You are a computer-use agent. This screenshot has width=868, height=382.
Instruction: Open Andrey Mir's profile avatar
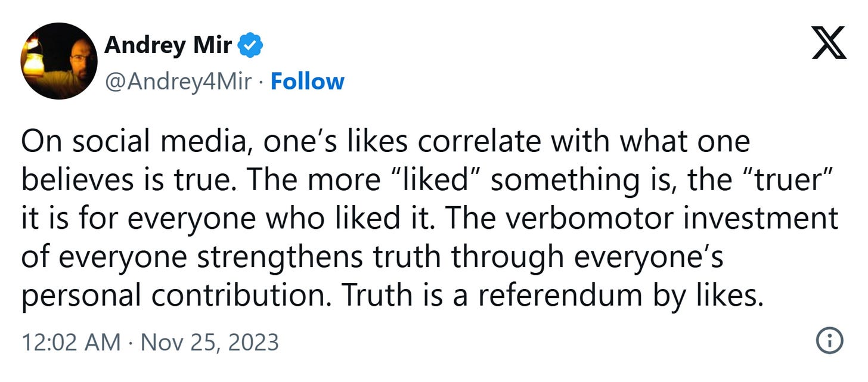tap(58, 61)
